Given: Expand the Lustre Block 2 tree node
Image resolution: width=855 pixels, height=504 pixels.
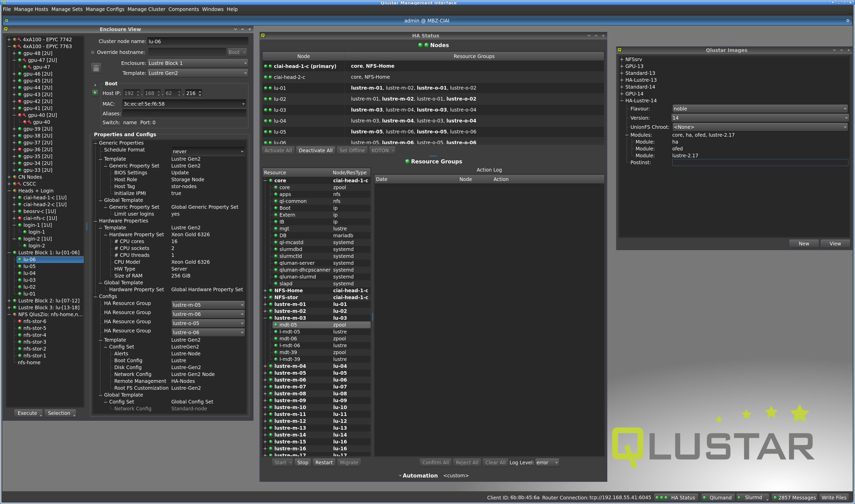Looking at the screenshot, I should click(x=9, y=301).
